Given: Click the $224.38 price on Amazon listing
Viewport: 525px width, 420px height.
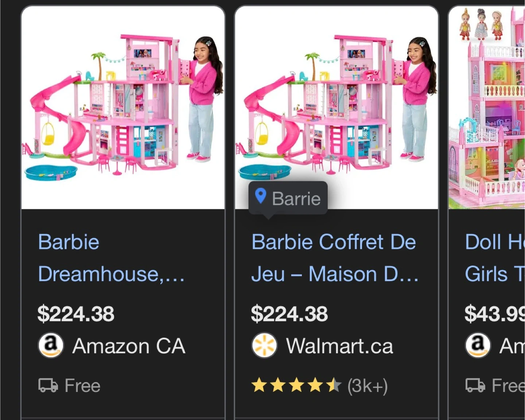Looking at the screenshot, I should (76, 314).
